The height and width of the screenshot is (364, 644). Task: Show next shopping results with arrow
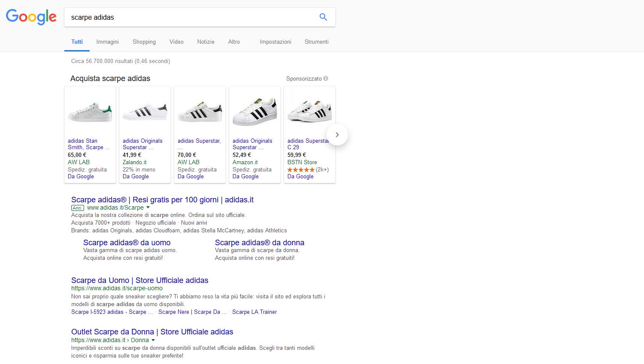coord(337,135)
